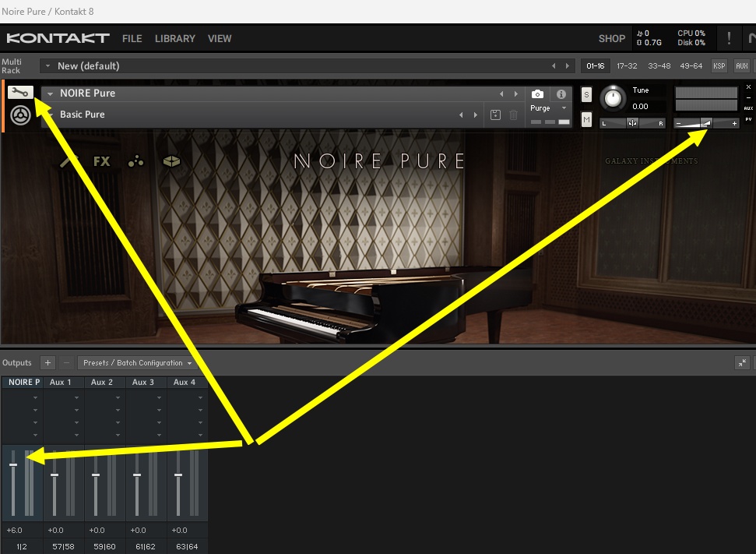Open the particles engine three-dots icon
Viewport: 756px width, 554px height.
pos(136,161)
